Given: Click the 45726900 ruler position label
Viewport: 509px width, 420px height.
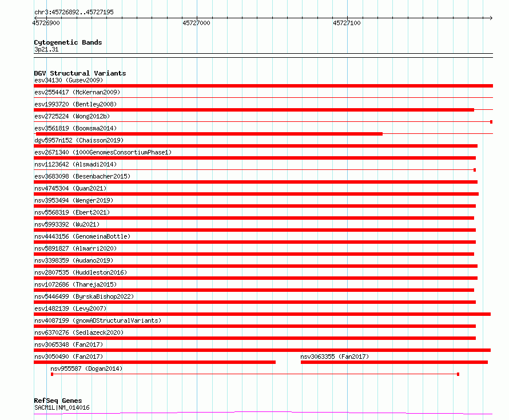Looking at the screenshot, I should tap(46, 23).
